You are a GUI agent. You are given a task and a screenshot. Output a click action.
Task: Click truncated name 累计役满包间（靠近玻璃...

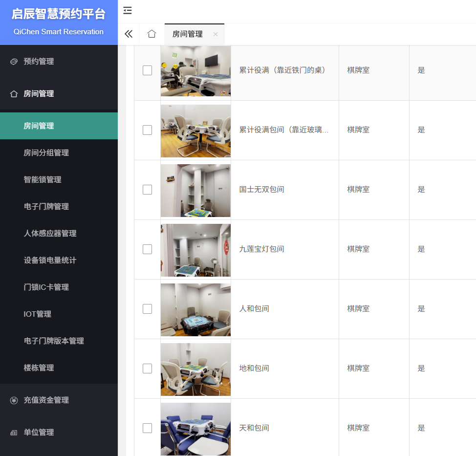click(x=284, y=130)
